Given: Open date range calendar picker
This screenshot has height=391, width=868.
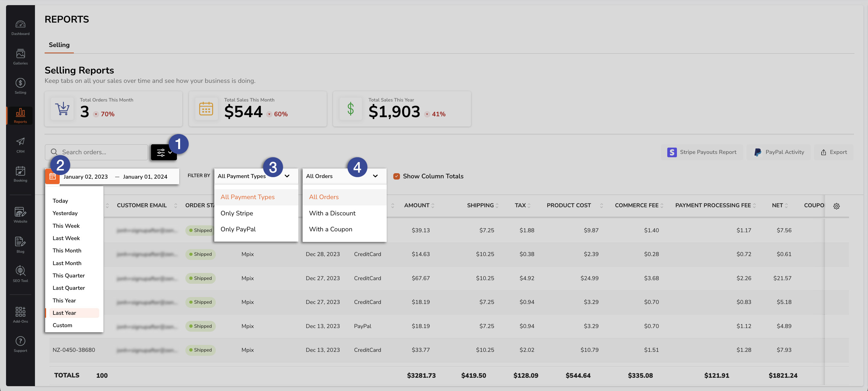Looking at the screenshot, I should point(52,176).
